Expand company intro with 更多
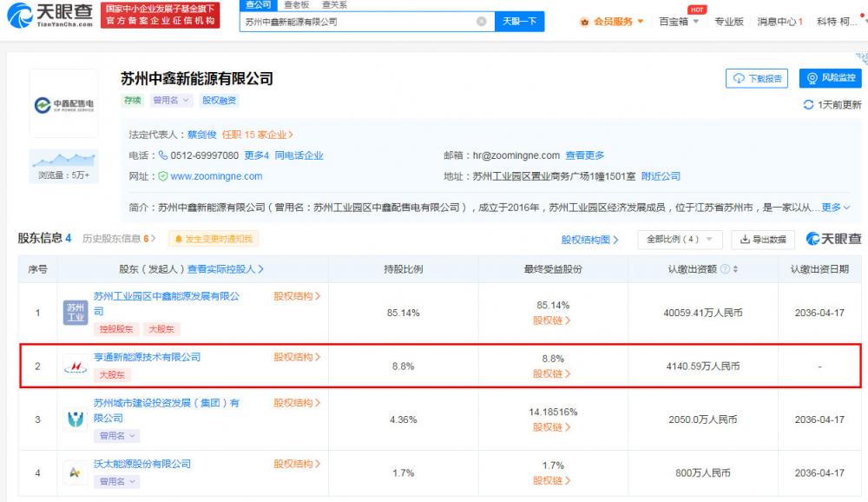 pyautogui.click(x=835, y=208)
